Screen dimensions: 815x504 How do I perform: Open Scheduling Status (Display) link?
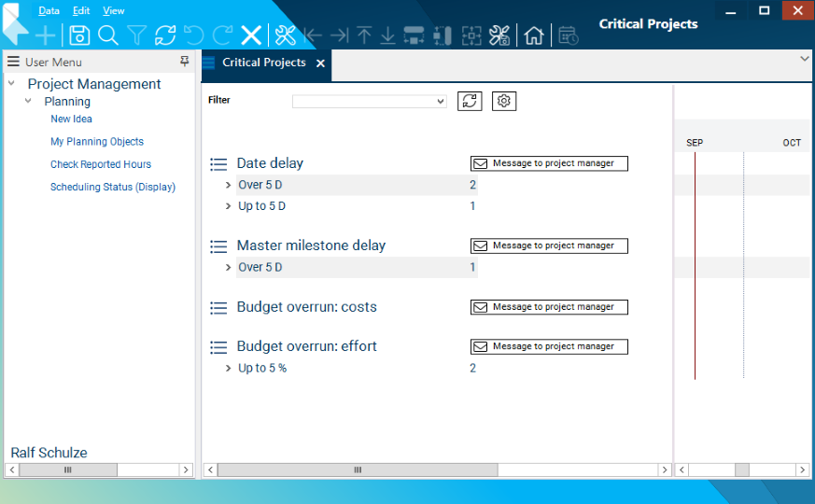[113, 187]
